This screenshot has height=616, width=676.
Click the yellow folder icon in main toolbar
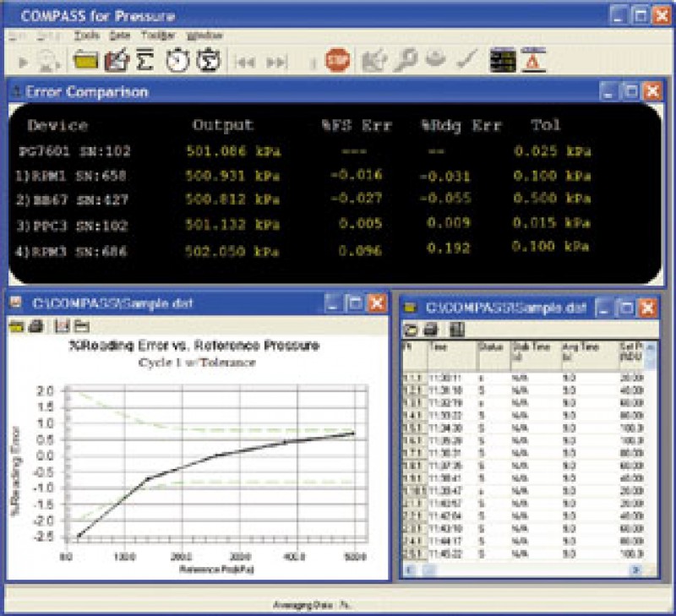pyautogui.click(x=84, y=61)
